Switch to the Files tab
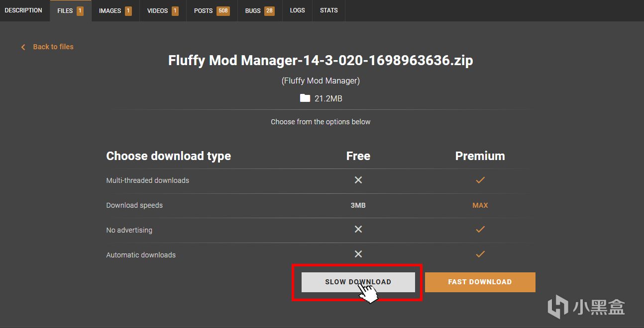Image resolution: width=644 pixels, height=328 pixels. (x=71, y=10)
